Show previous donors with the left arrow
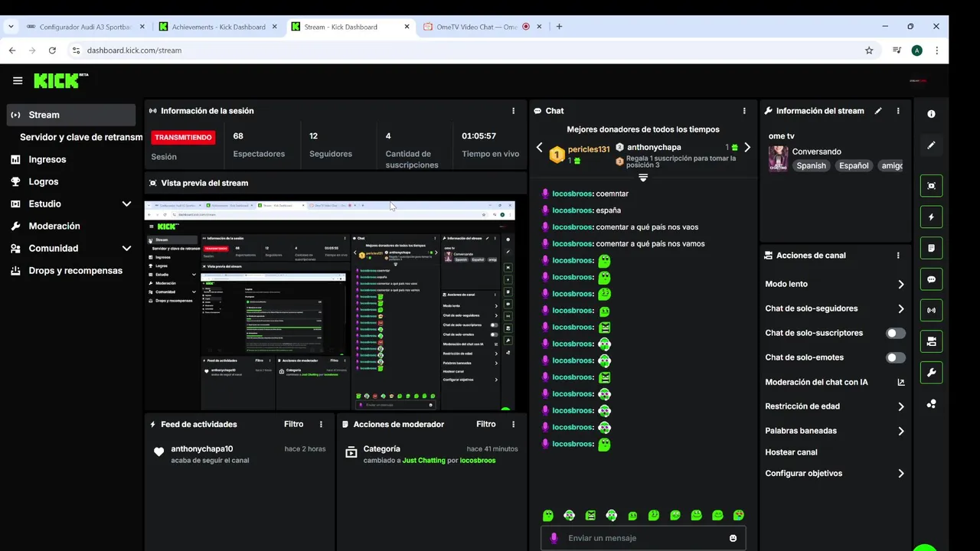This screenshot has width=980, height=551. point(539,148)
